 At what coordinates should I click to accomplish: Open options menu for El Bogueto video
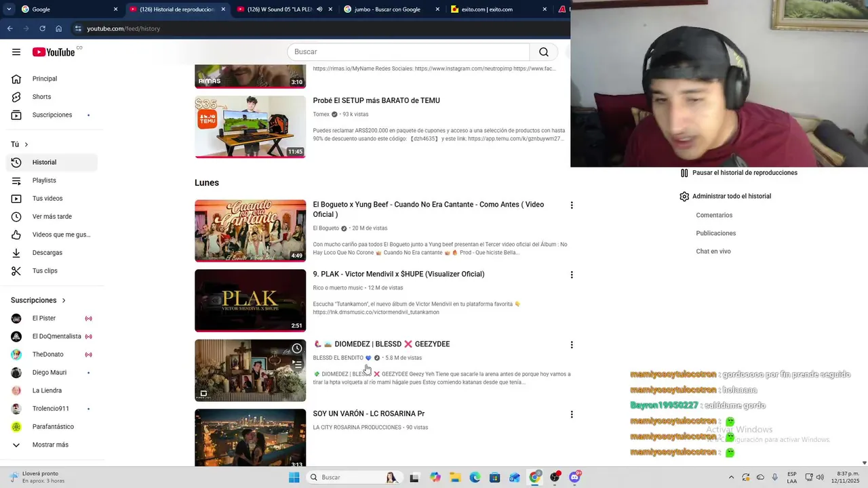572,205
